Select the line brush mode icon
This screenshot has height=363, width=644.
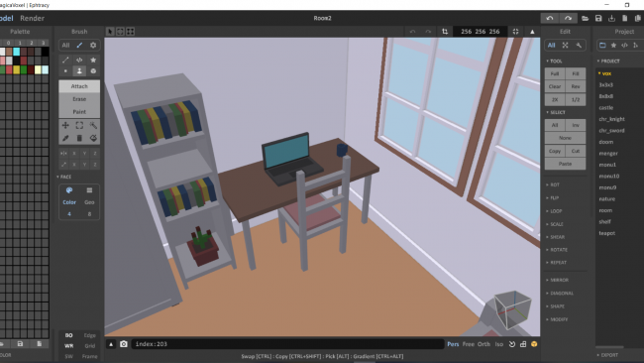pos(65,60)
